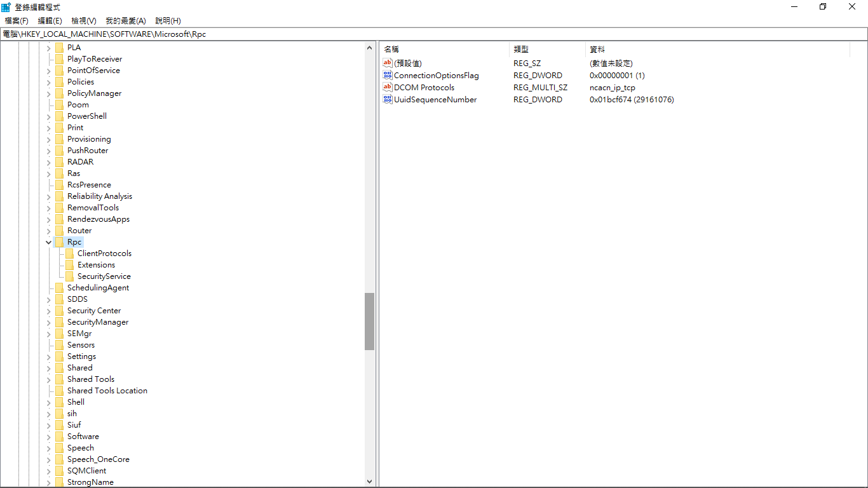
Task: Click the PLA folder icon
Action: tap(59, 48)
